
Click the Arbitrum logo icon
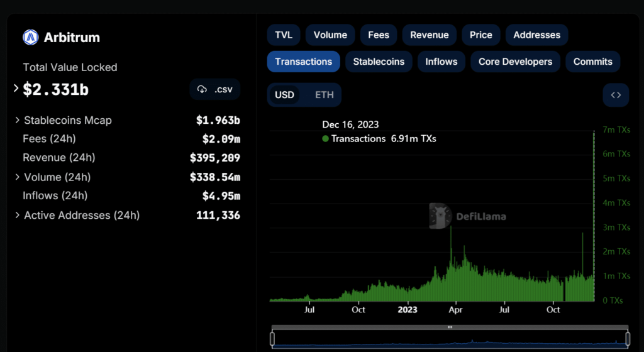coord(31,38)
